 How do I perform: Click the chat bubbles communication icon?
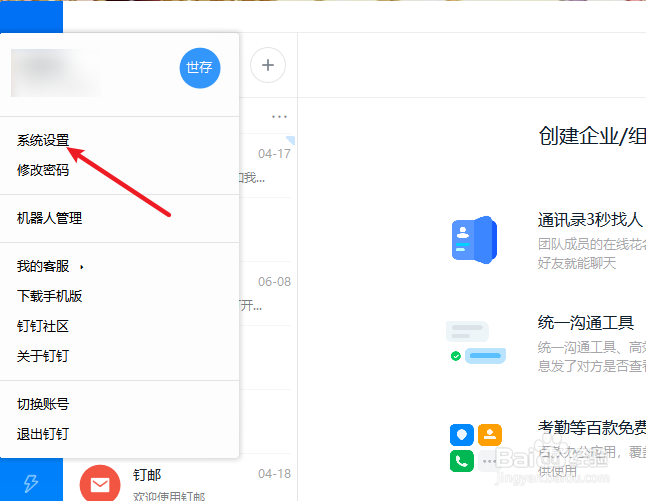(x=476, y=342)
